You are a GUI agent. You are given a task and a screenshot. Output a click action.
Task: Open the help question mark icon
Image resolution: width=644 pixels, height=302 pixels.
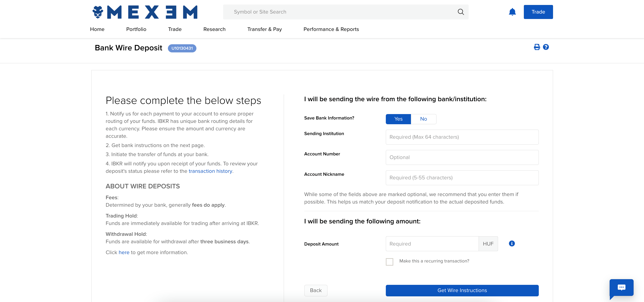(x=546, y=47)
